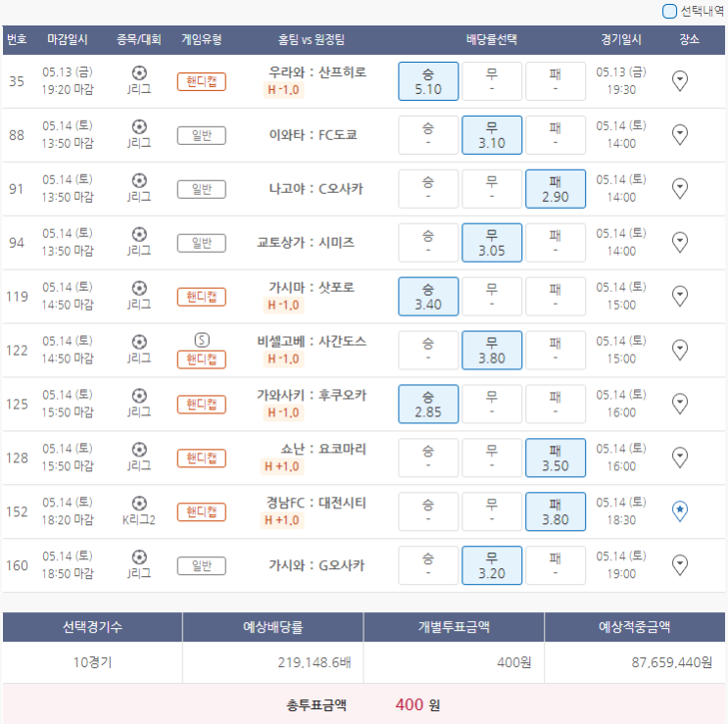Screen dimensions: 728x724
Task: Select 패 for 우라와 vs 산프히로
Action: click(x=556, y=81)
